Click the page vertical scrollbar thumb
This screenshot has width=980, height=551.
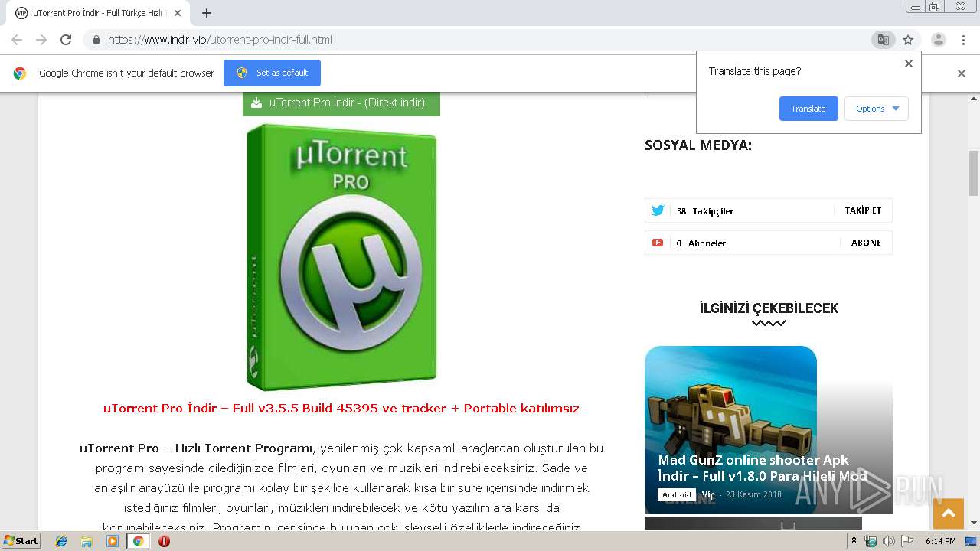[x=974, y=173]
